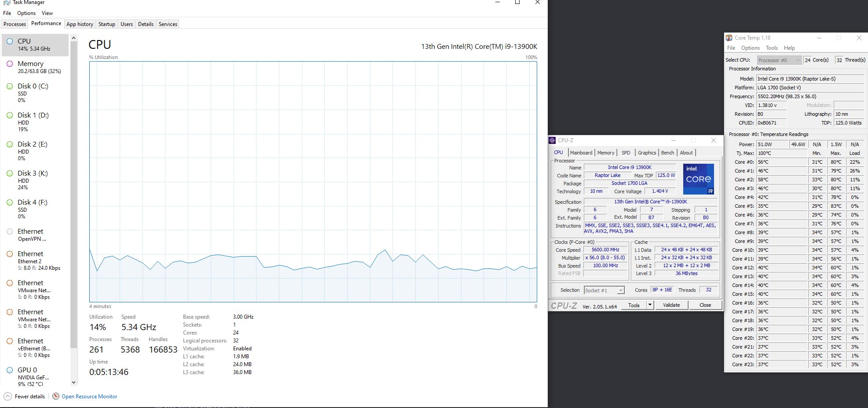Open Task Manager File menu
Screen dimensions: 868x408
coord(7,13)
